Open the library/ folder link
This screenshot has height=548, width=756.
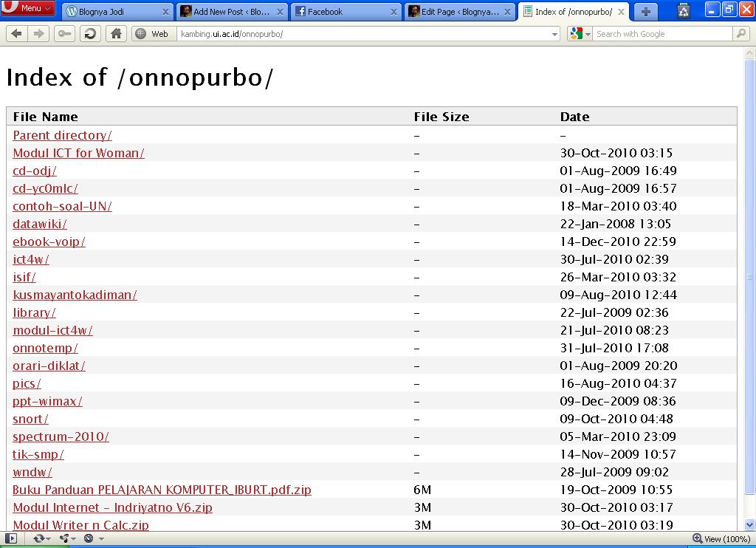click(x=34, y=313)
